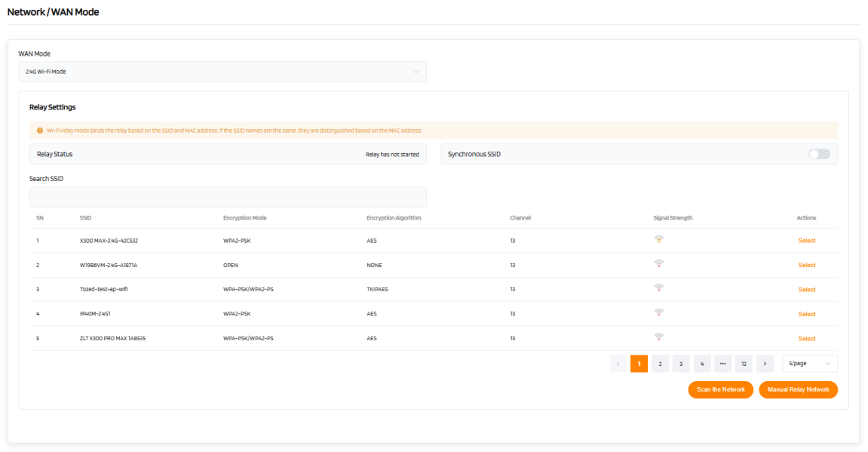Click Wi-Fi signal icon for W19B6VM-2.4G-A1871A
868x452 pixels.
tap(658, 264)
